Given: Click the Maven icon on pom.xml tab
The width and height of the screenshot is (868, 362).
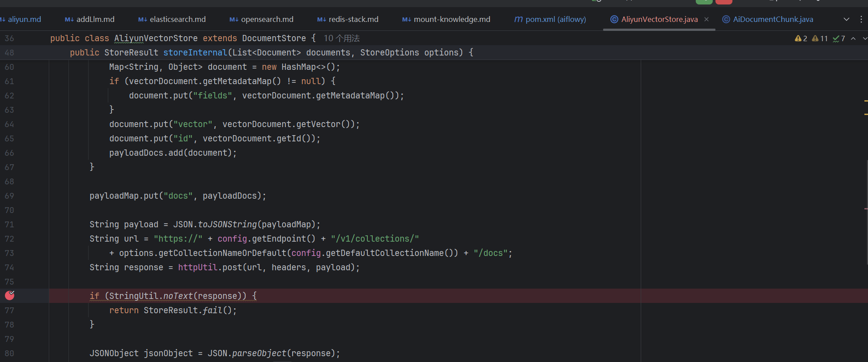Looking at the screenshot, I should [x=518, y=19].
